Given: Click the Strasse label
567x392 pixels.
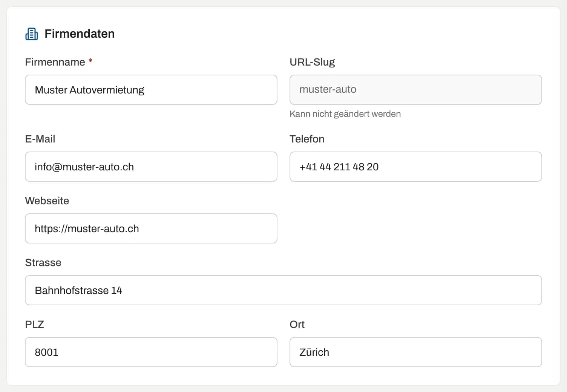Looking at the screenshot, I should point(43,263).
